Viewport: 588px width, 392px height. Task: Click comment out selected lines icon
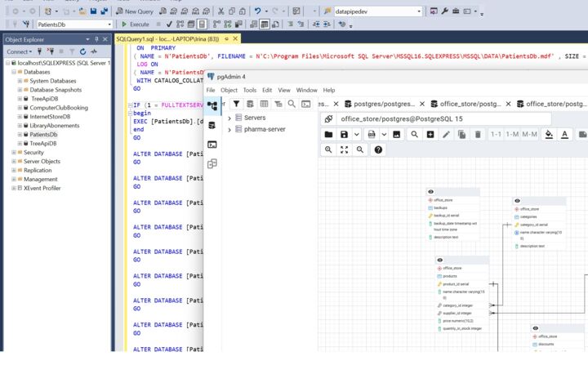click(290, 24)
